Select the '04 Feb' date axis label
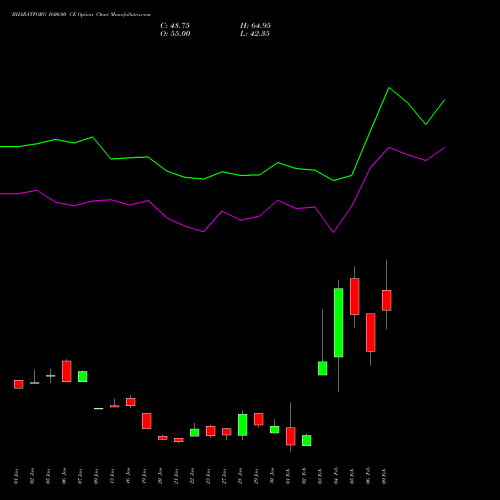 (x=336, y=476)
